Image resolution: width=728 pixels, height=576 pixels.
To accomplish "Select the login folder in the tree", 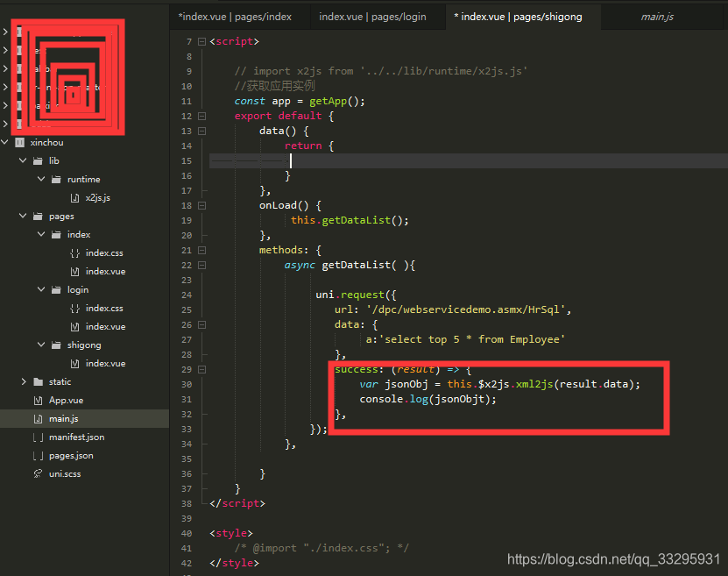I will click(77, 289).
